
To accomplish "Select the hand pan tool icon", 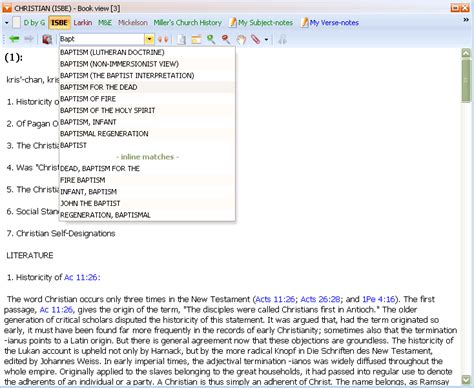I will coord(241,40).
